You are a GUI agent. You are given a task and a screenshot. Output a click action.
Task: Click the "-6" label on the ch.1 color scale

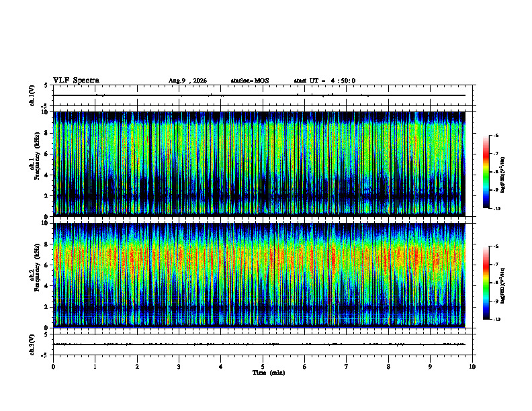point(496,136)
